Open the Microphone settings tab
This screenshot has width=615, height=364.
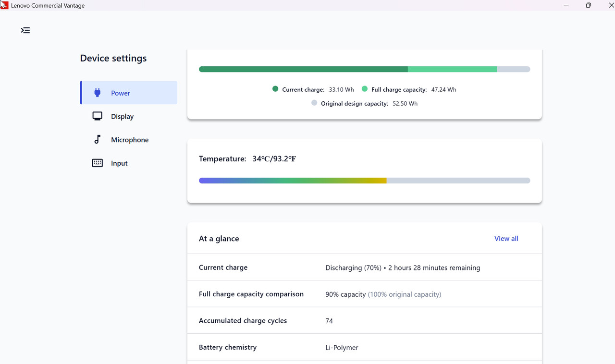click(129, 140)
